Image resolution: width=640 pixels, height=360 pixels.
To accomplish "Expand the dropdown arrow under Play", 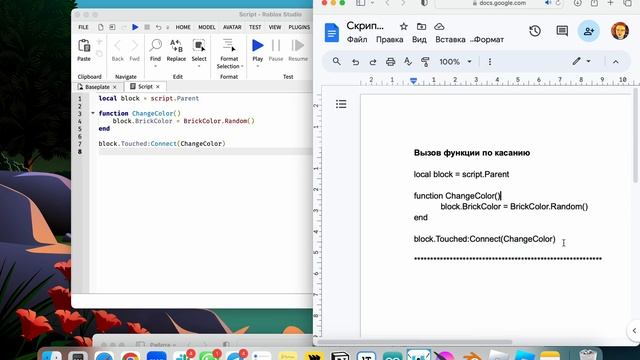I will [258, 66].
